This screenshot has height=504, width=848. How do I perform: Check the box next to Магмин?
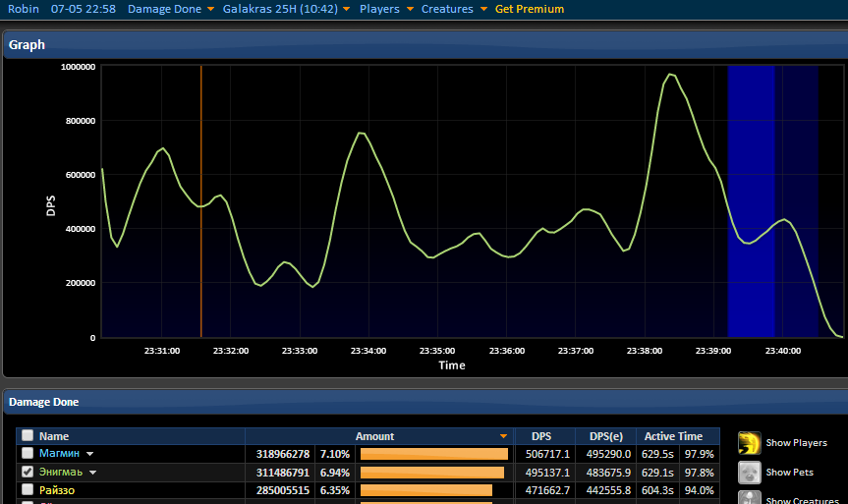point(28,454)
